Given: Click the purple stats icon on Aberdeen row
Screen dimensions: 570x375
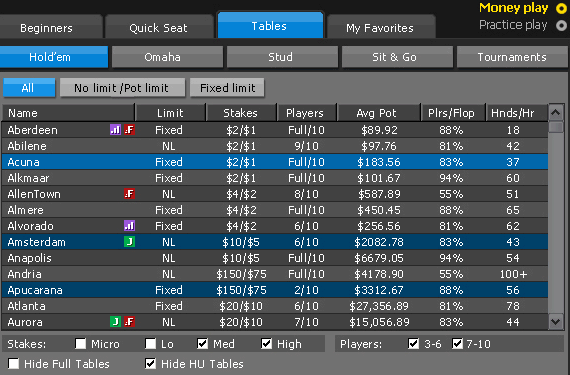Looking at the screenshot, I should 115,130.
